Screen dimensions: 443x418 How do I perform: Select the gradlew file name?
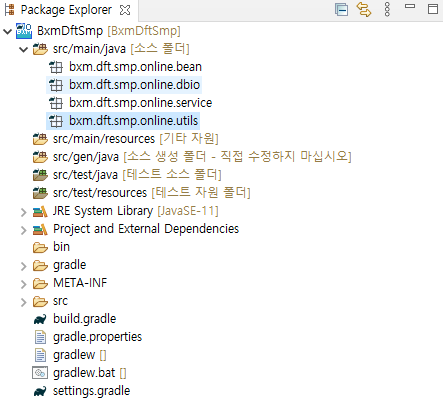pos(74,355)
